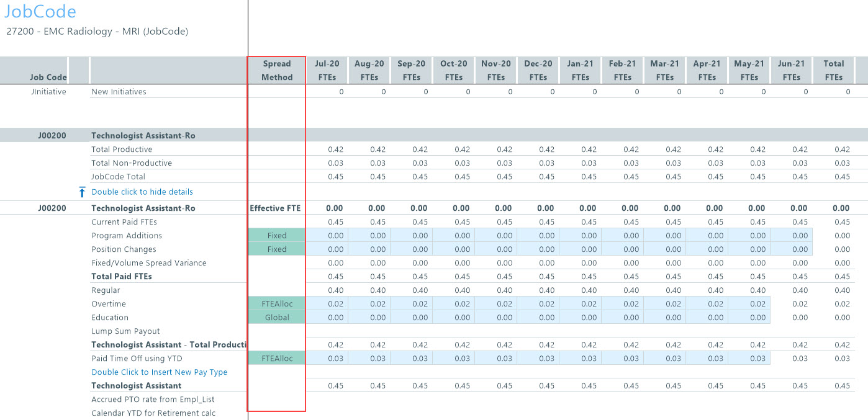
Task: Select the New Initiatives row label
Action: point(119,92)
